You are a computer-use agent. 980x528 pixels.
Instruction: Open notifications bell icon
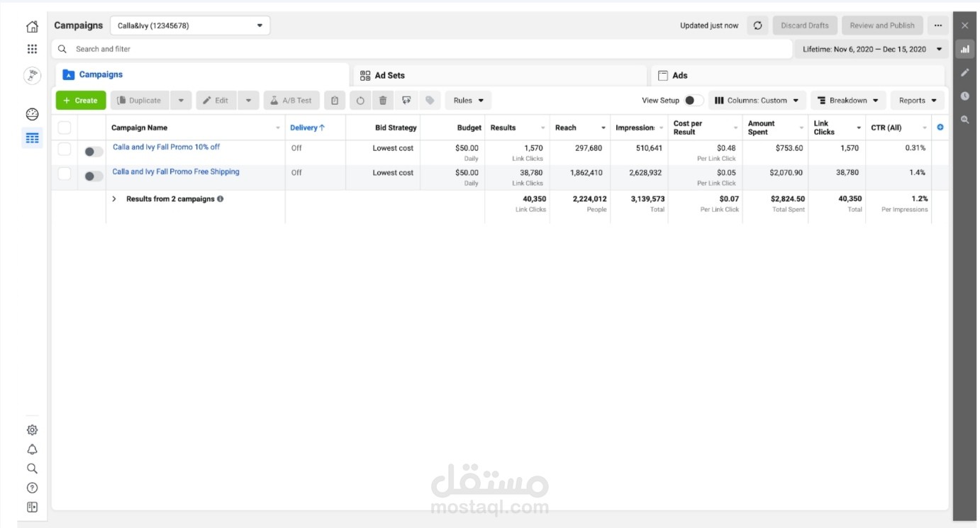[x=32, y=449]
